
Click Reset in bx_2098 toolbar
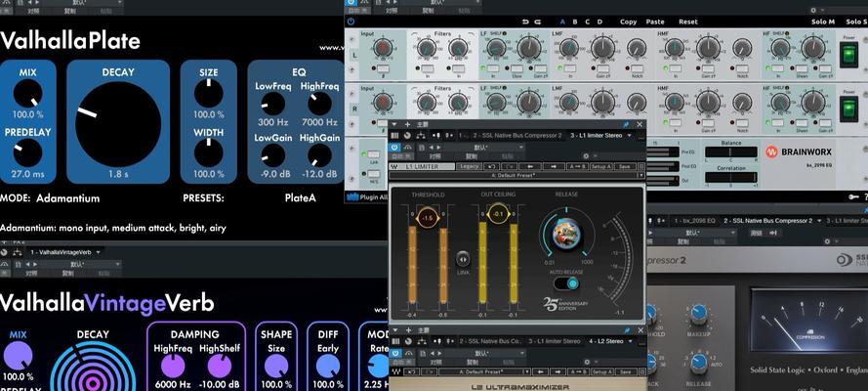[688, 22]
